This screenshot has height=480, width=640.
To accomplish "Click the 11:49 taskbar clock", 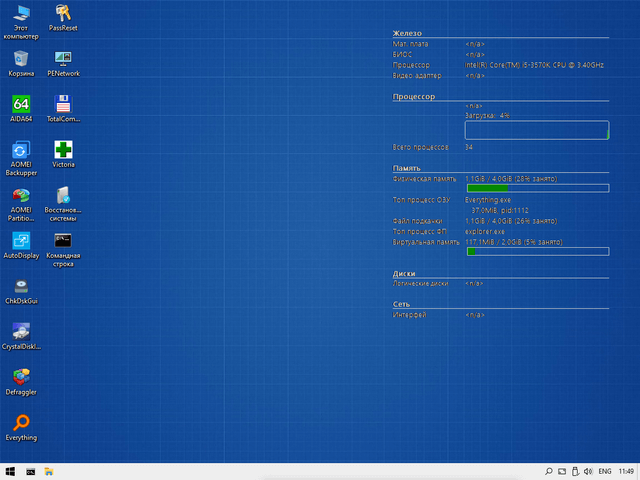I will click(x=626, y=470).
